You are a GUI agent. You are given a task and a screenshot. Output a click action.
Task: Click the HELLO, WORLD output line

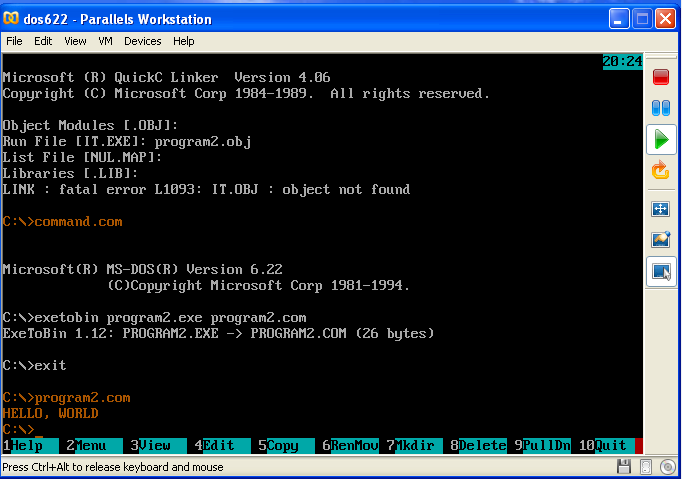click(50, 413)
